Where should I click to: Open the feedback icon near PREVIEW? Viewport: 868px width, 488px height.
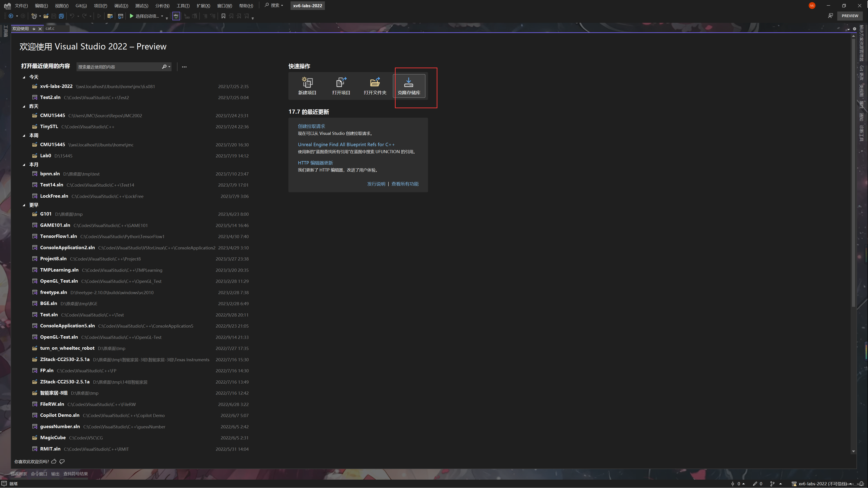click(x=830, y=16)
